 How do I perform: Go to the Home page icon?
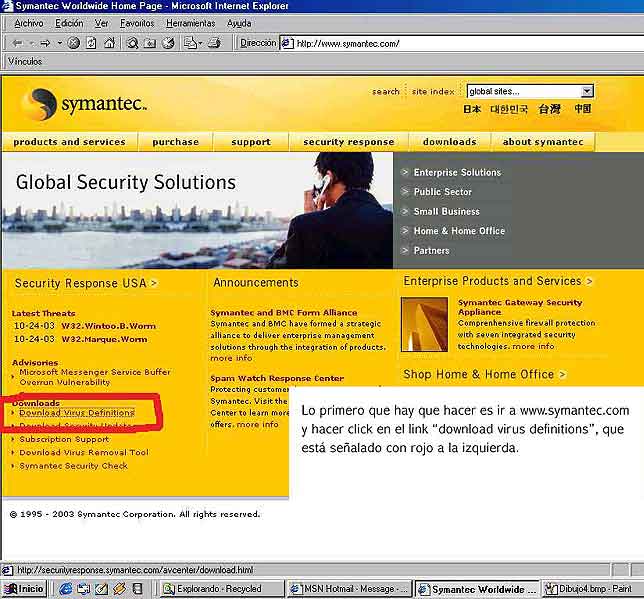109,43
